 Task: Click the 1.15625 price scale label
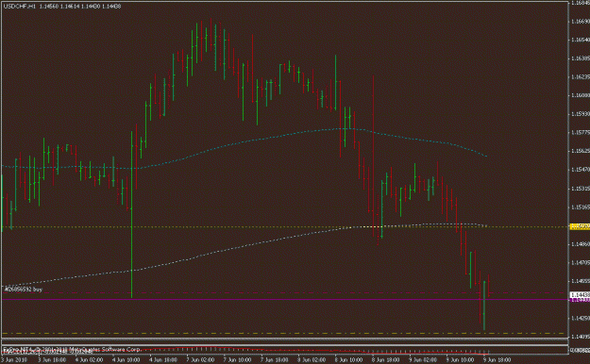tap(581, 151)
